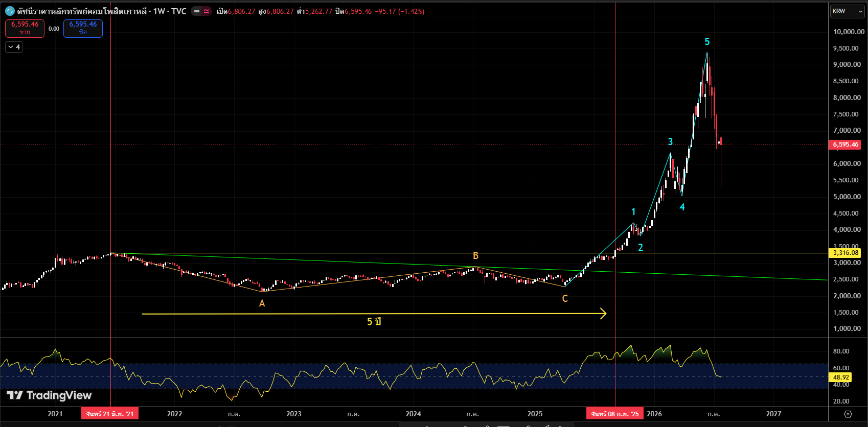This screenshot has width=868, height=427.
Task: Click the symbol title ending in 1W · TVC
Action: coord(102,11)
